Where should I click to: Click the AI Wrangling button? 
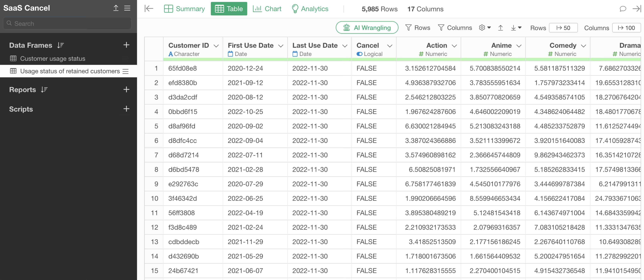pyautogui.click(x=367, y=27)
